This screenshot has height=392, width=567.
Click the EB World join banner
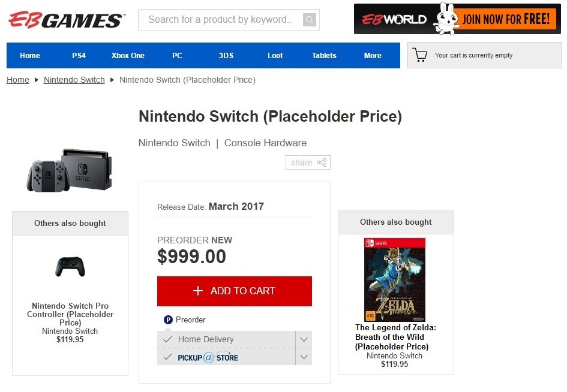click(457, 19)
